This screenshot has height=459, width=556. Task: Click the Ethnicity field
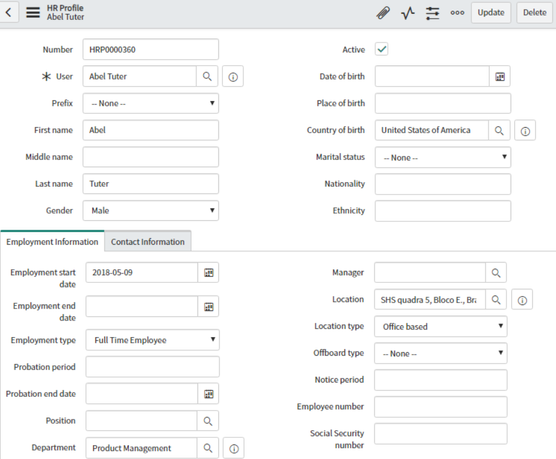click(443, 211)
